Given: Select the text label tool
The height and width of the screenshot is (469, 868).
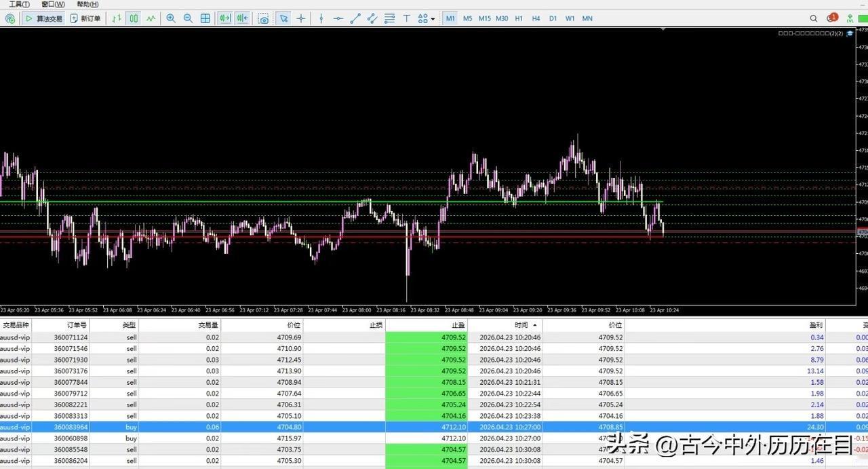Looking at the screenshot, I should tap(407, 18).
